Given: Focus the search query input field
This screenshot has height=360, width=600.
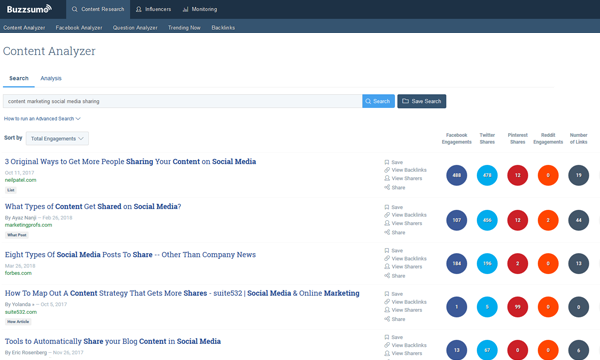Looking at the screenshot, I should tap(183, 101).
